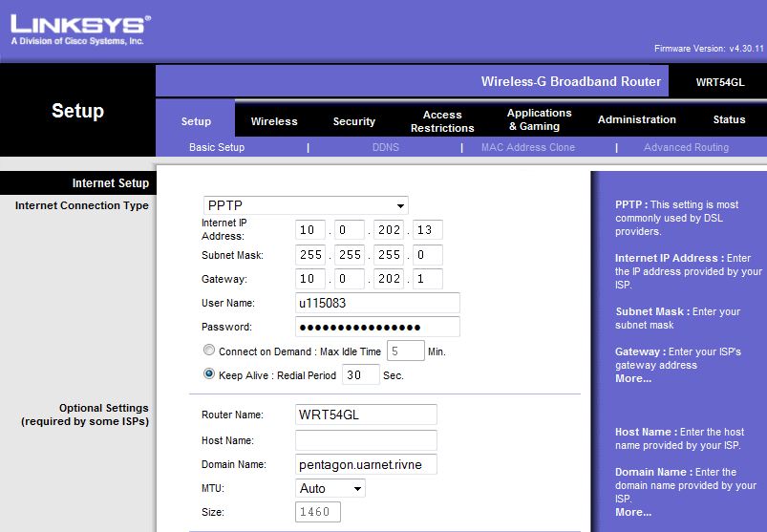This screenshot has height=532, width=767.
Task: Click the Password field
Action: 377,327
